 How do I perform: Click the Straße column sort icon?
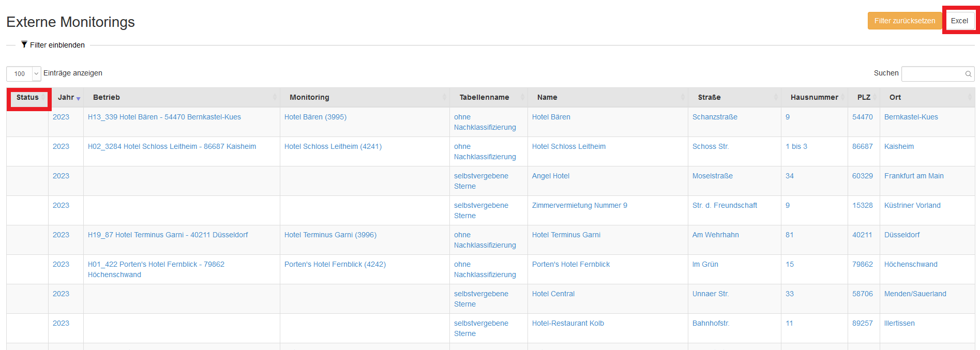pos(776,97)
